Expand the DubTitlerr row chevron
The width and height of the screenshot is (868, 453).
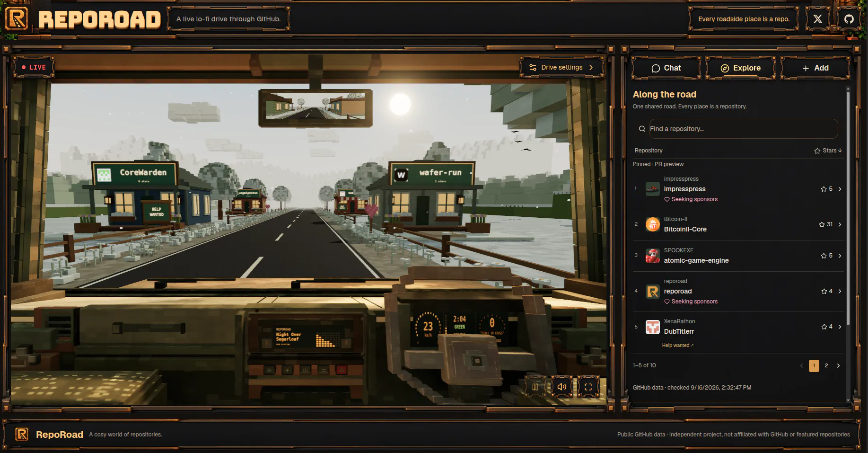click(840, 327)
